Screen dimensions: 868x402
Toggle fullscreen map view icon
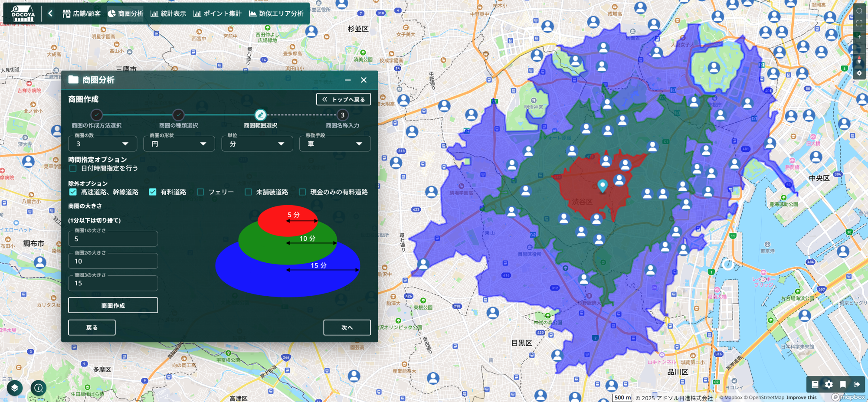point(859,23)
